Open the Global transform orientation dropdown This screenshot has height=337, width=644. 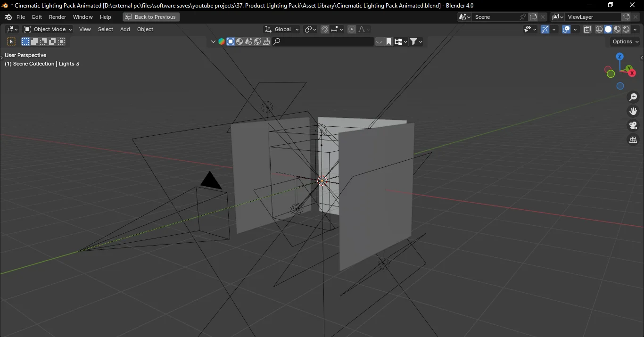coord(281,29)
